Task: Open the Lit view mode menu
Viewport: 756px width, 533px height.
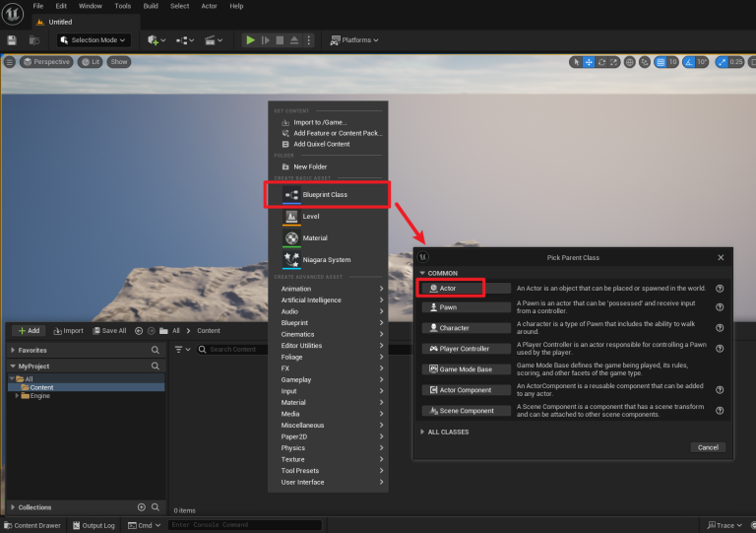Action: [91, 62]
